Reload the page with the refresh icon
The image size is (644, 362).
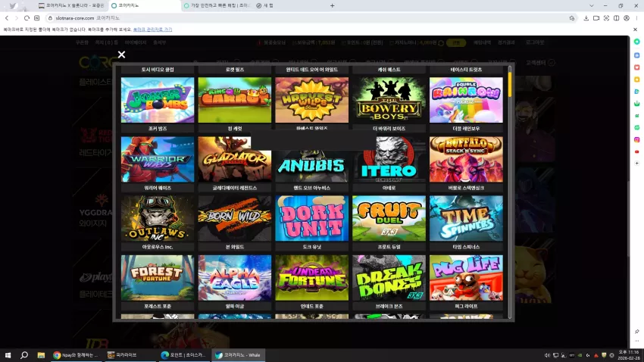click(27, 18)
